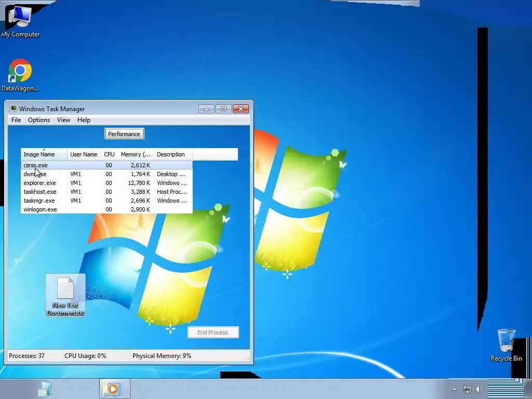Screen dimensions: 532x399
Task: Click the Desktop ... description cell
Action: pyautogui.click(x=171, y=174)
